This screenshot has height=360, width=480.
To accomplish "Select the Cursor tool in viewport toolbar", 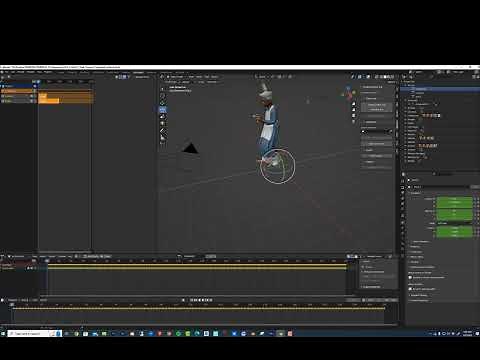I will pos(162,96).
